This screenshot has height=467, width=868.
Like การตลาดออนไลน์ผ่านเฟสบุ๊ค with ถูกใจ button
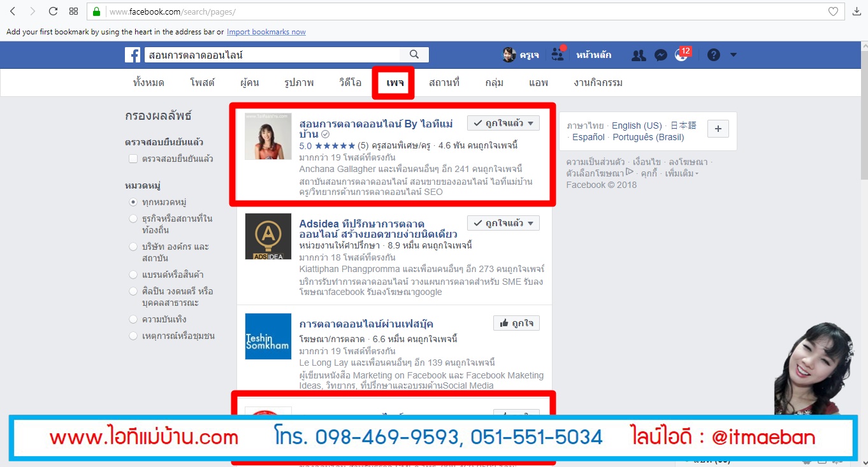(516, 323)
